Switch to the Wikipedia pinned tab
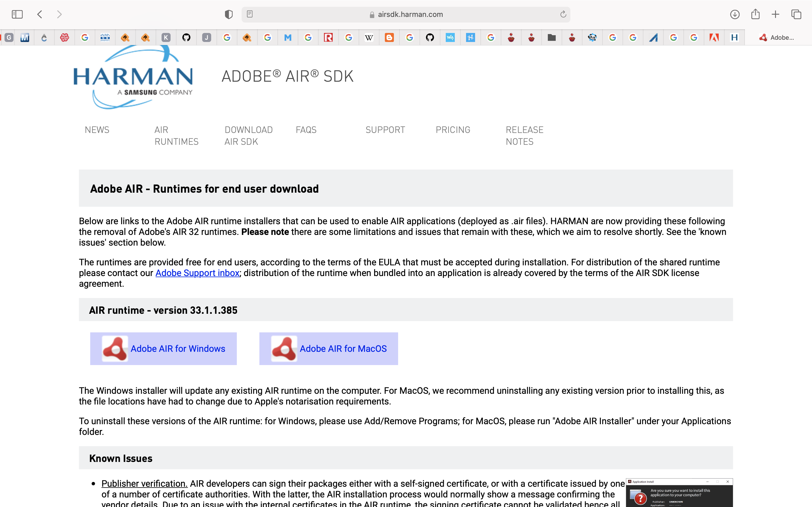 (369, 37)
